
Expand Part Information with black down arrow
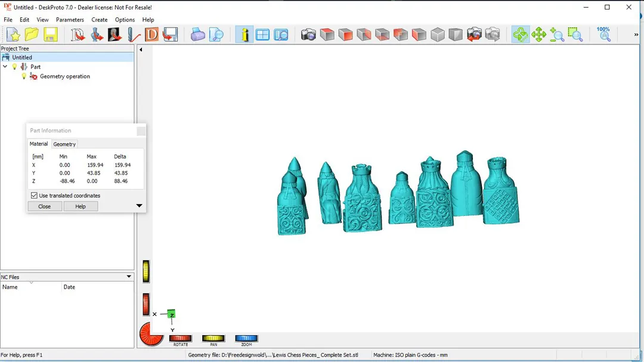(139, 206)
